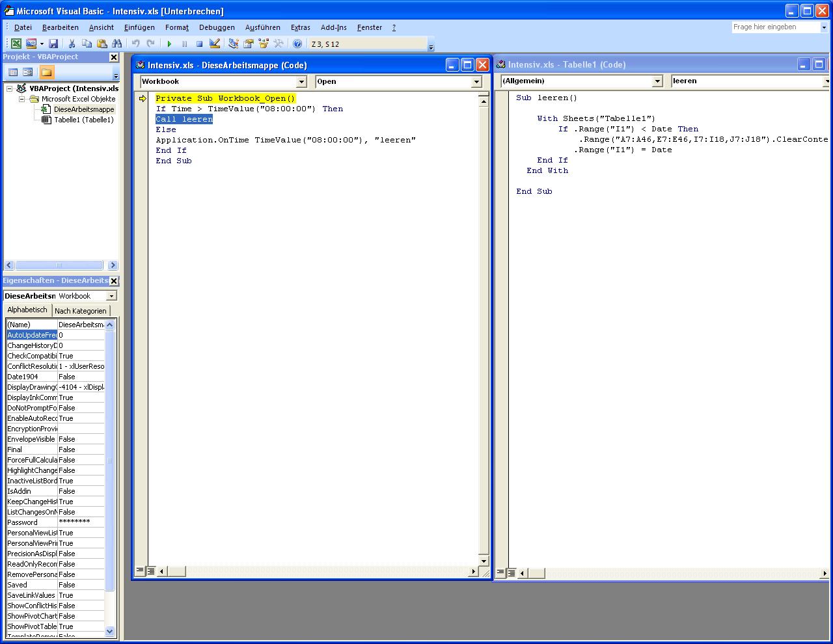Select the AutoUpdateFrequency property row

(x=55, y=335)
